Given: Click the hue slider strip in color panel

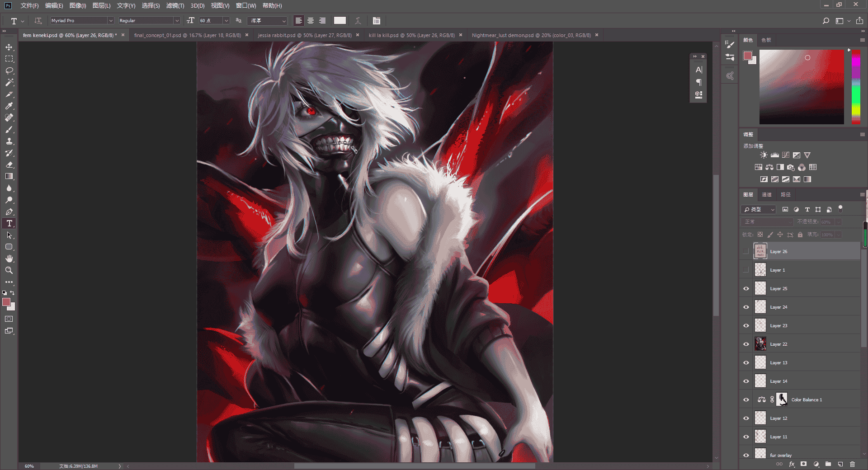Looking at the screenshot, I should [x=856, y=86].
